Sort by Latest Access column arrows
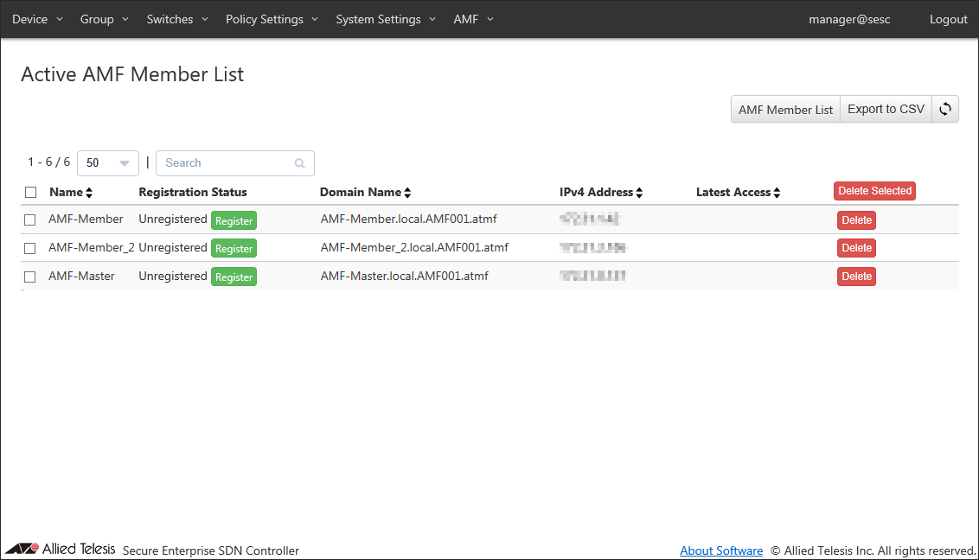The width and height of the screenshot is (979, 560). click(x=777, y=193)
